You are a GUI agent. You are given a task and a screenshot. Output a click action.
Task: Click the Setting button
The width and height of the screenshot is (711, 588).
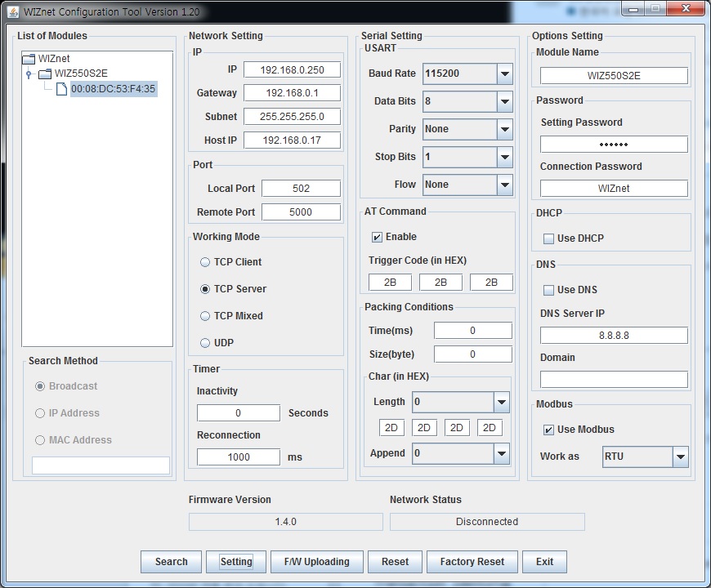pos(236,562)
